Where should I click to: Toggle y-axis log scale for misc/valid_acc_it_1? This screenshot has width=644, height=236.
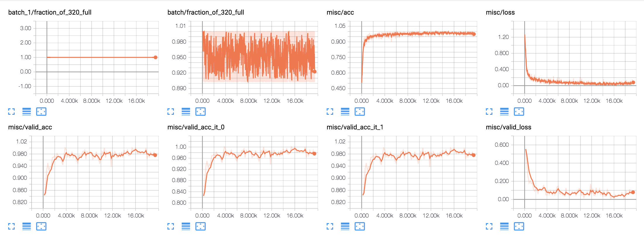pos(345,226)
